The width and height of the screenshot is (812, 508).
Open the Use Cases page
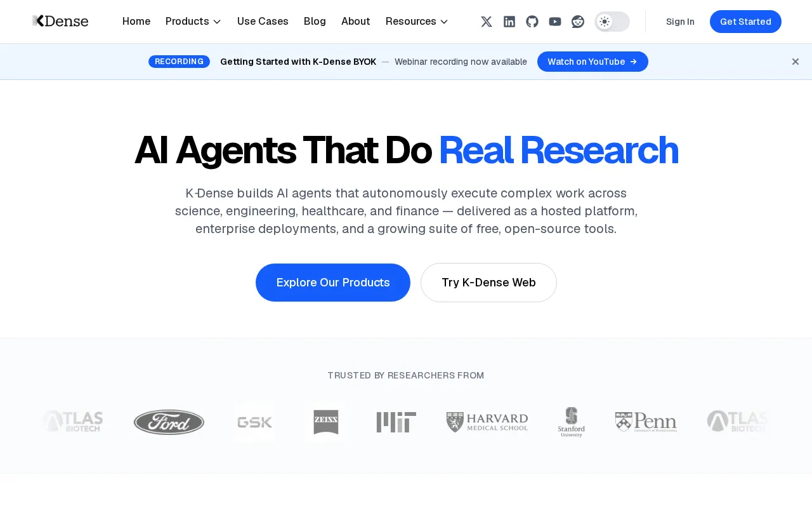[x=263, y=22]
